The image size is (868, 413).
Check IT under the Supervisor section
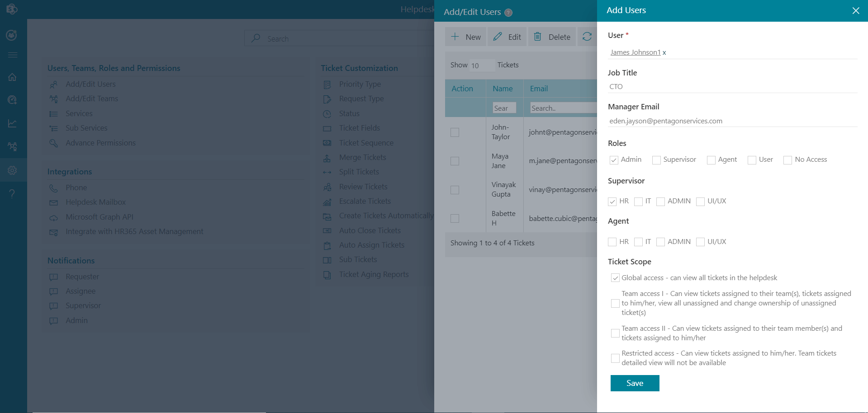tap(639, 202)
